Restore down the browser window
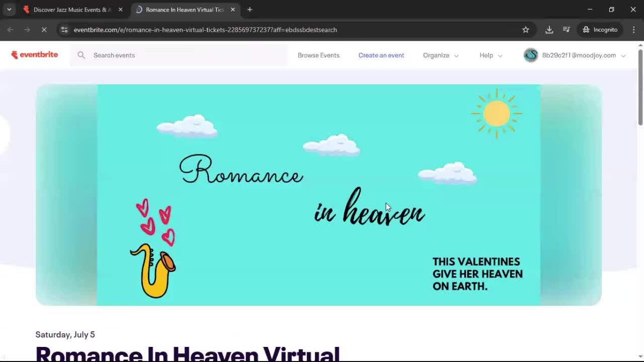This screenshot has height=362, width=644. coord(611,10)
